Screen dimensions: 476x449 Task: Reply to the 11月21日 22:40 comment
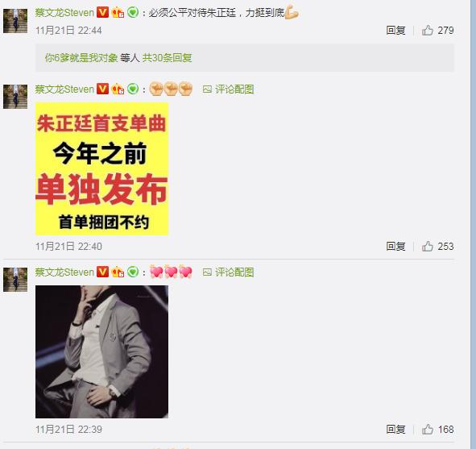(395, 246)
